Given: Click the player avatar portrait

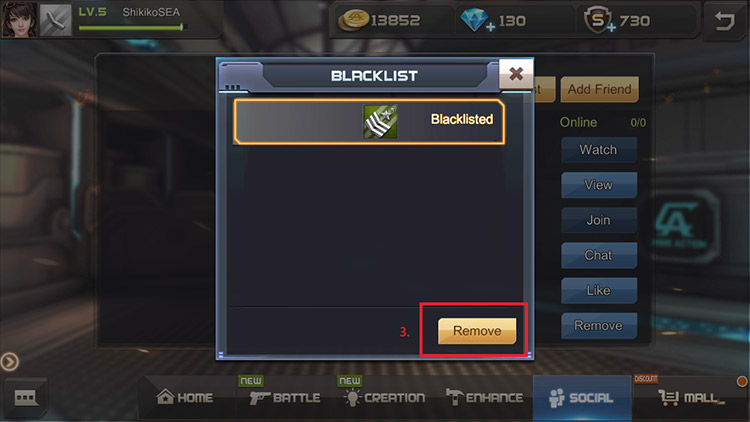Looking at the screenshot, I should (x=19, y=19).
